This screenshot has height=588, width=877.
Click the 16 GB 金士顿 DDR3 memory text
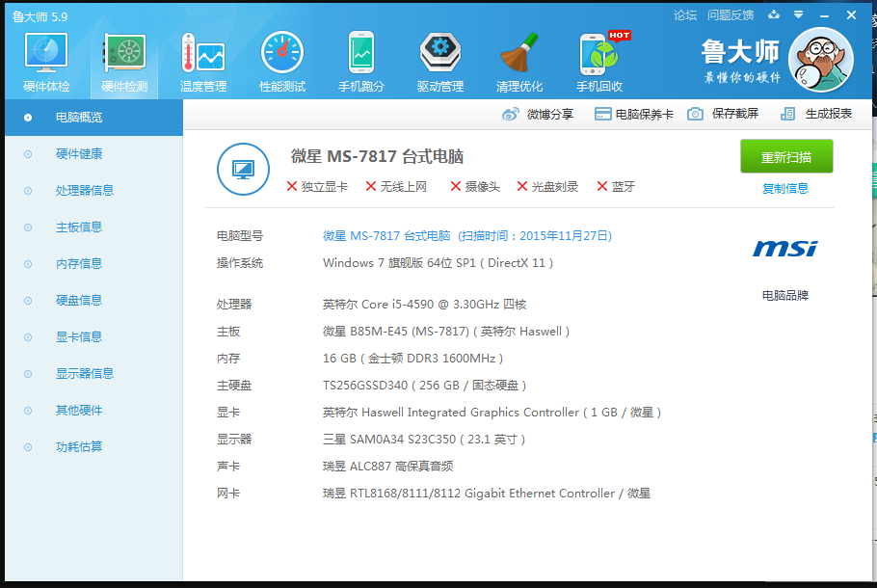coord(412,358)
